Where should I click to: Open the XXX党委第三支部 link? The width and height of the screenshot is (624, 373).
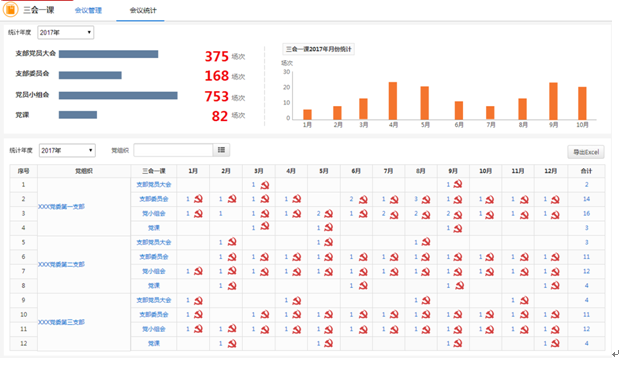tap(61, 322)
